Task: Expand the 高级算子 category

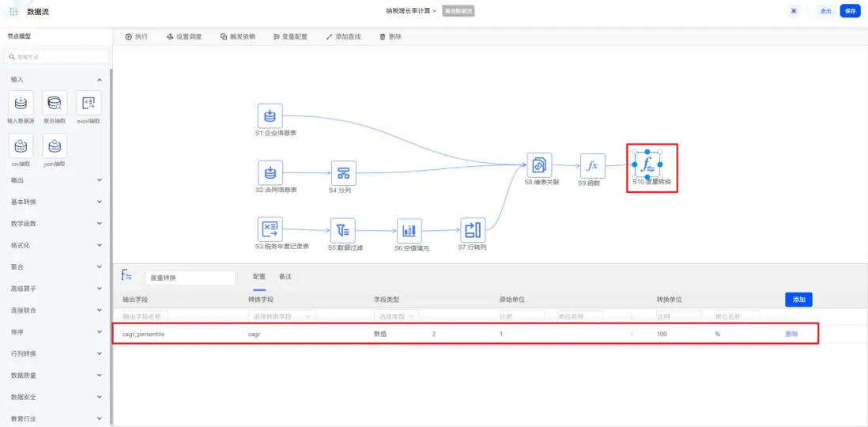Action: point(99,289)
